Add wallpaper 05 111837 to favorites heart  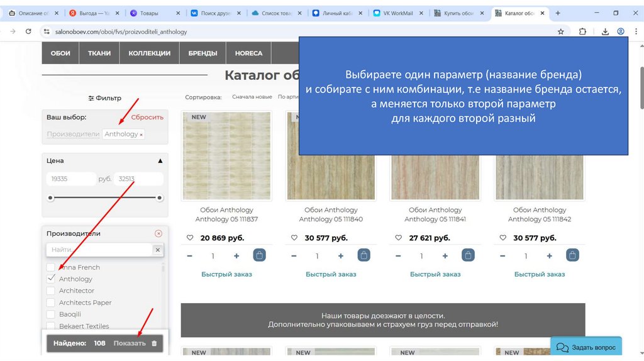coord(190,238)
